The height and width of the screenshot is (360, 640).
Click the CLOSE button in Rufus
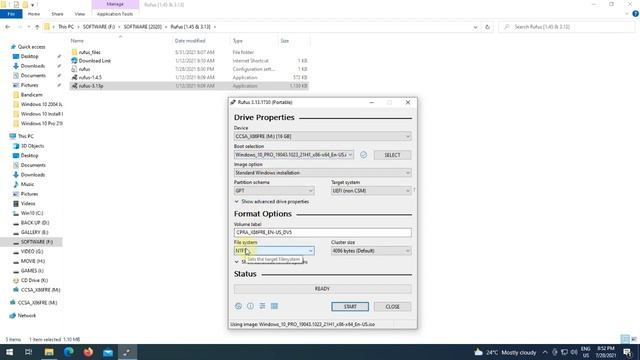(392, 307)
